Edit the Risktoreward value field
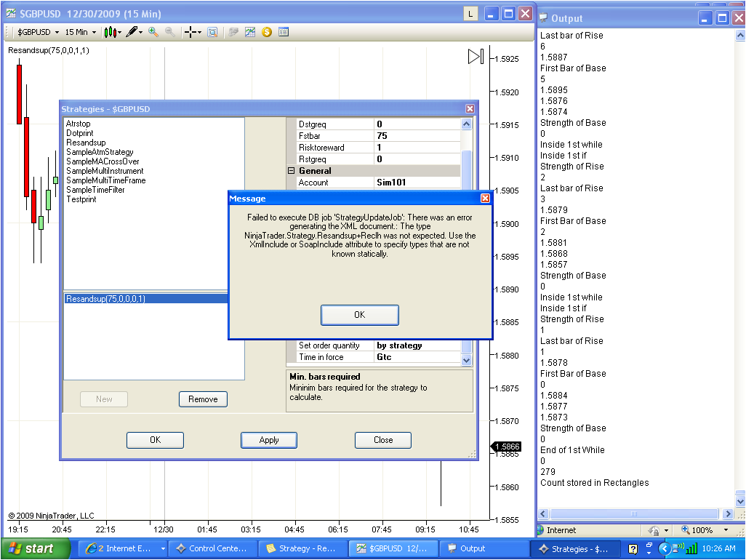Viewport: 746px width, 560px height. pyautogui.click(x=417, y=148)
